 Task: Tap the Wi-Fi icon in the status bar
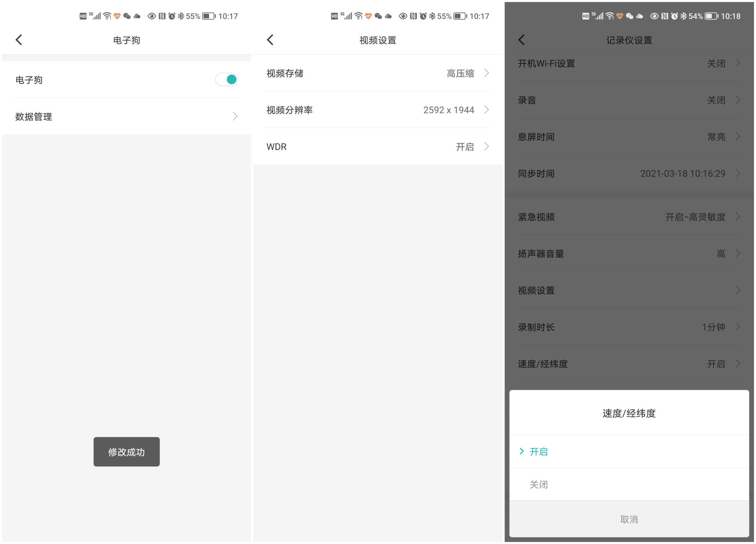(x=610, y=16)
